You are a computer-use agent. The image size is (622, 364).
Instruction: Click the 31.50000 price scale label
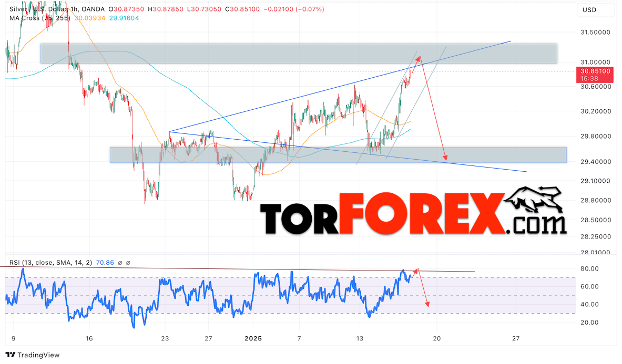coord(595,32)
